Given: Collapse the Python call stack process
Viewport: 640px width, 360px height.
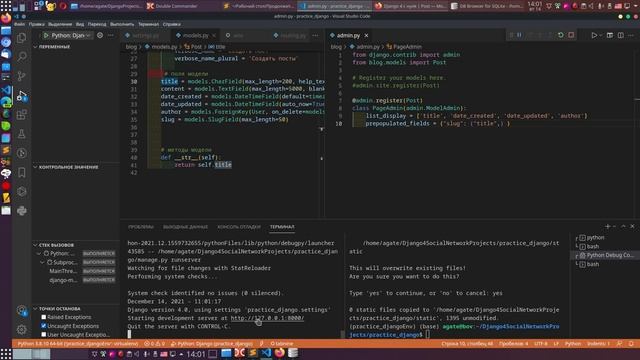Looking at the screenshot, I should tap(39, 253).
